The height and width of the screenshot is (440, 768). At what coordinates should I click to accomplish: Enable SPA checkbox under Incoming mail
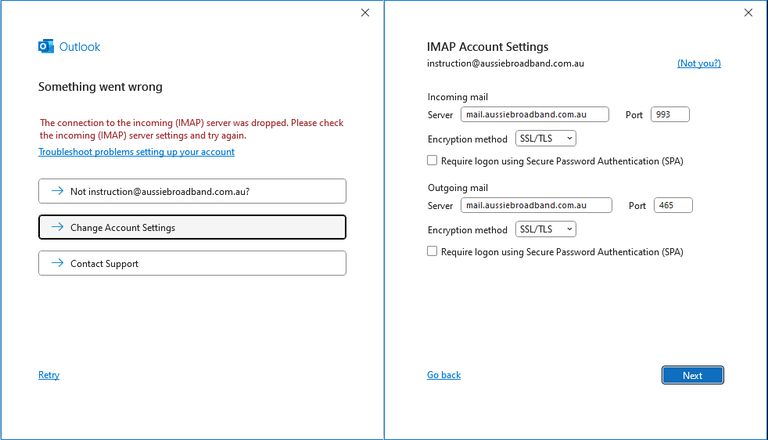[432, 160]
